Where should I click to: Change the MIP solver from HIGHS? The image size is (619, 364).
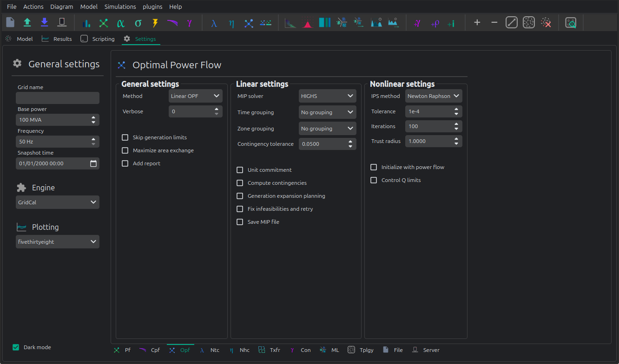coord(327,96)
